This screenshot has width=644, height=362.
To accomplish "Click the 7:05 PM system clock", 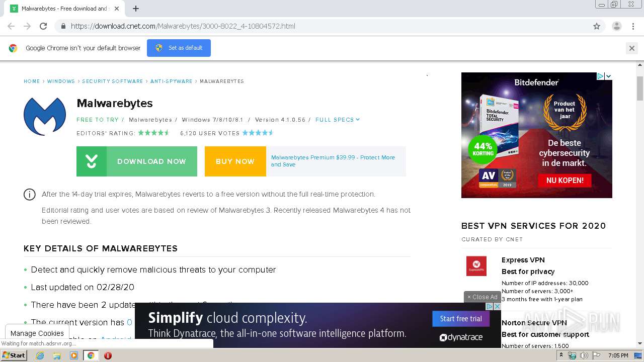I will point(618,355).
